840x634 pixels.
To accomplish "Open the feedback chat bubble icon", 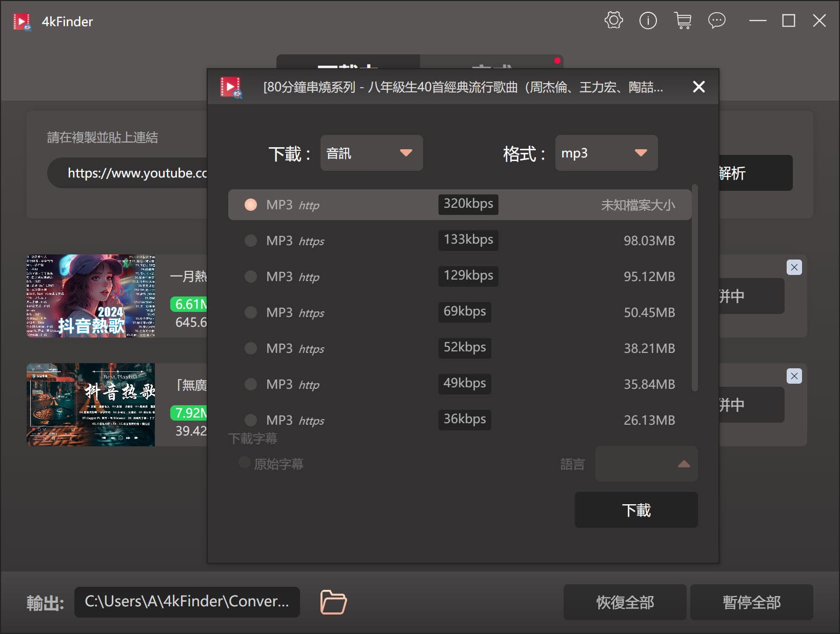I will click(x=717, y=21).
